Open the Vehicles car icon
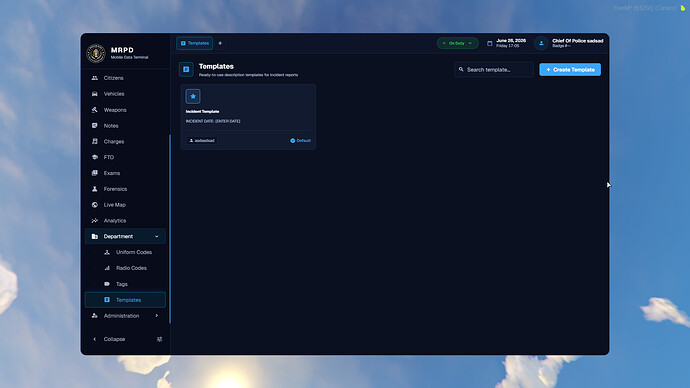 [x=95, y=94]
